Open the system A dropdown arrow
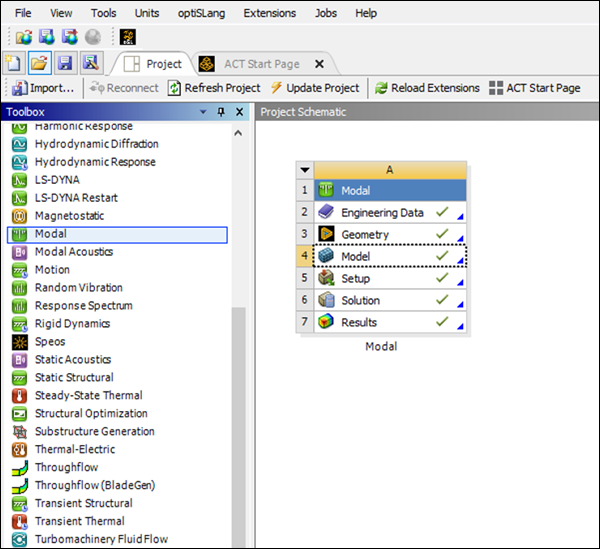This screenshot has width=600, height=549. [305, 170]
